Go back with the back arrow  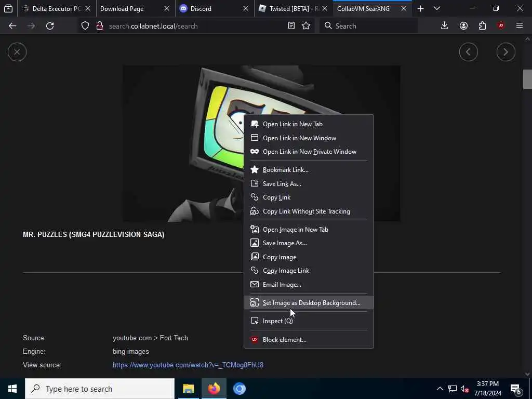coord(12,26)
